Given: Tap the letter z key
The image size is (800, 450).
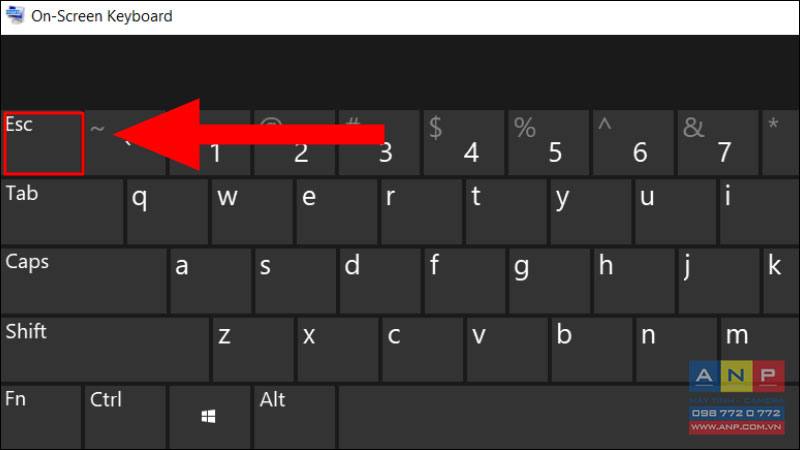Looking at the screenshot, I should tap(253, 350).
